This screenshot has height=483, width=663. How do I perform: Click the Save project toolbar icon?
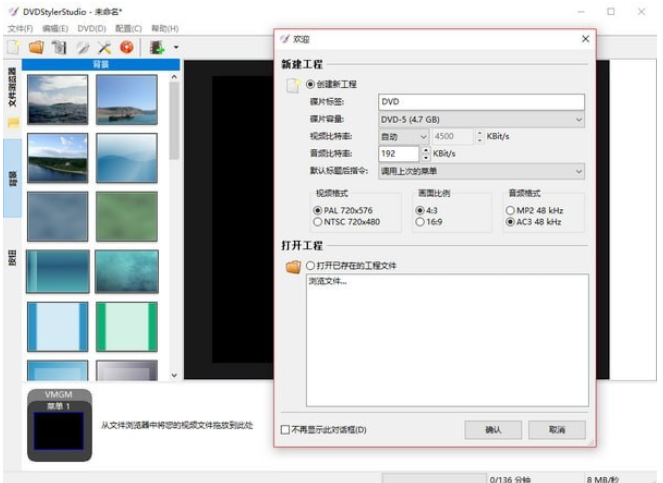pos(59,47)
